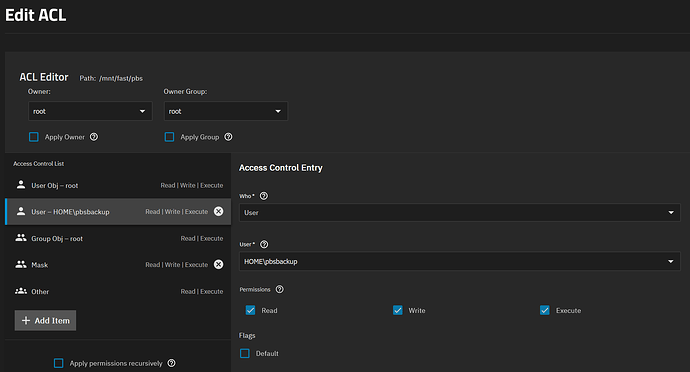Click the Add Item button
The image size is (690, 372).
45,320
